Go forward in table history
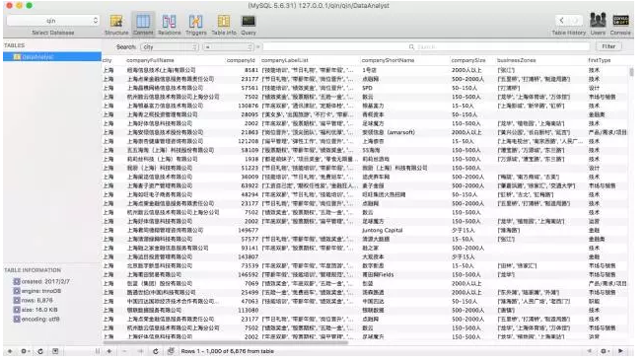644x363 pixels. 575,20
